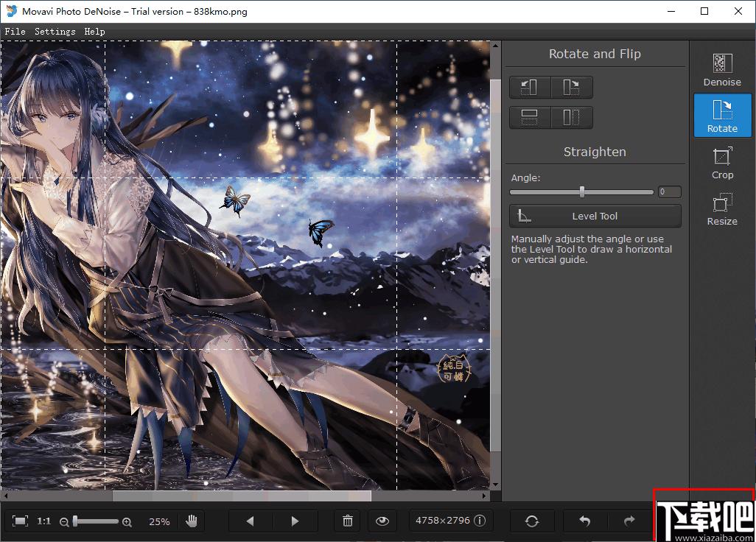Show image info next to 4758×2796
This screenshot has width=756, height=542.
[480, 521]
